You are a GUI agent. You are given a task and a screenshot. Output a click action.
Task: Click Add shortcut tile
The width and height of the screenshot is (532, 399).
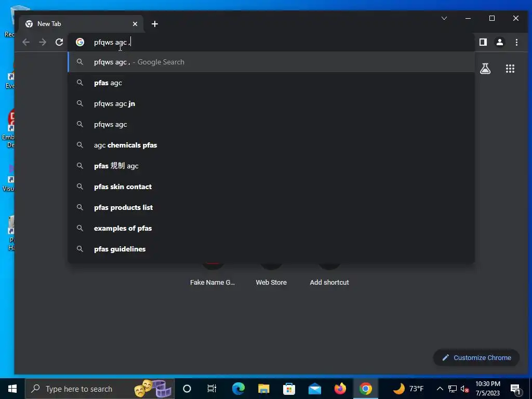pyautogui.click(x=329, y=275)
